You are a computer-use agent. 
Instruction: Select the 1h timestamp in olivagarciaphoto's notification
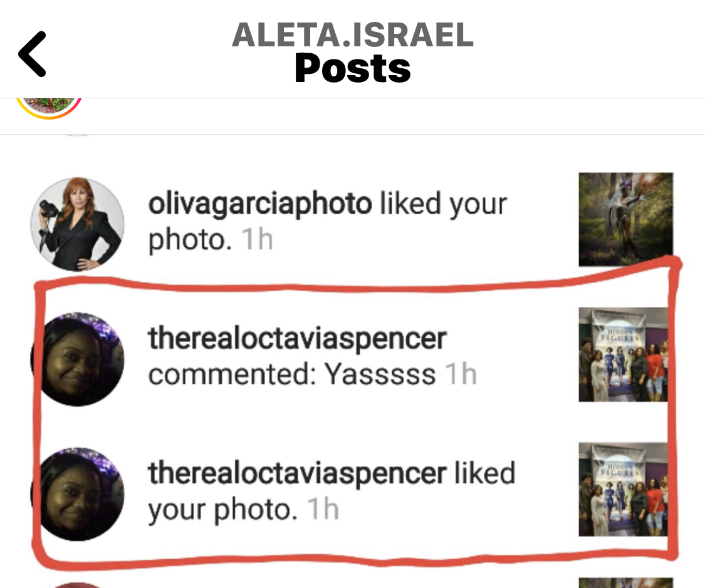(257, 239)
